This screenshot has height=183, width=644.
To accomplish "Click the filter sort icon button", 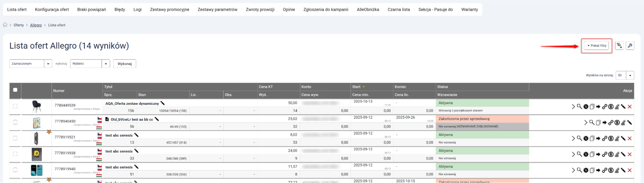I will [x=619, y=46].
